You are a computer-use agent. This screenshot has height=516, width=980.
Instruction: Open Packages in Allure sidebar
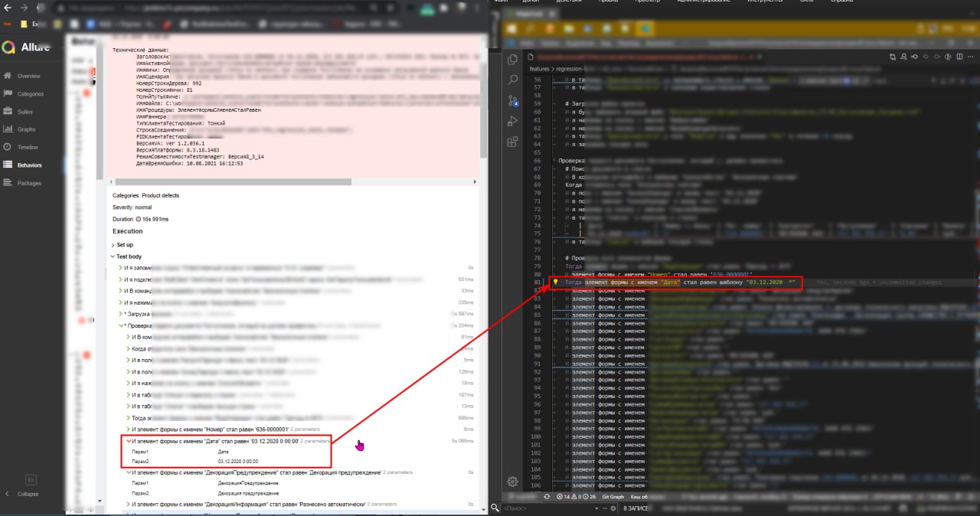point(29,183)
